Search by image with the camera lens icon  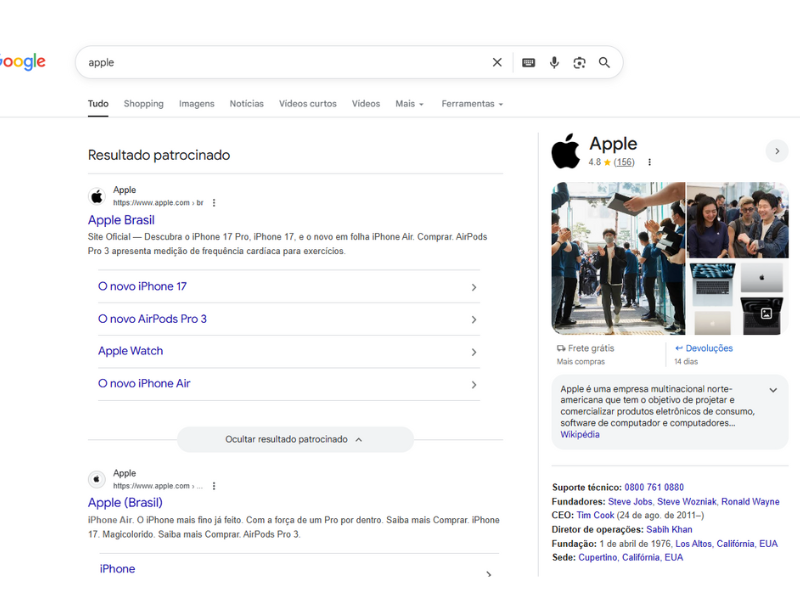(x=579, y=62)
